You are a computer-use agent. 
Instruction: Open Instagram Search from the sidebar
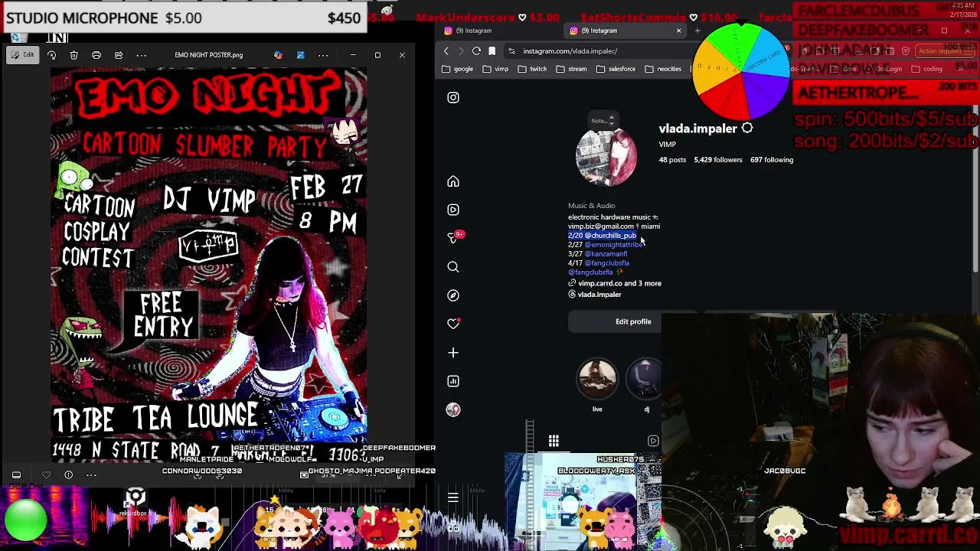(453, 267)
